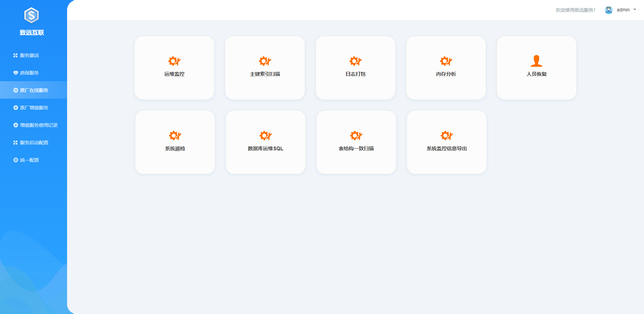Open 原厂增值服务 from the sidebar
This screenshot has width=644, height=314.
click(34, 108)
